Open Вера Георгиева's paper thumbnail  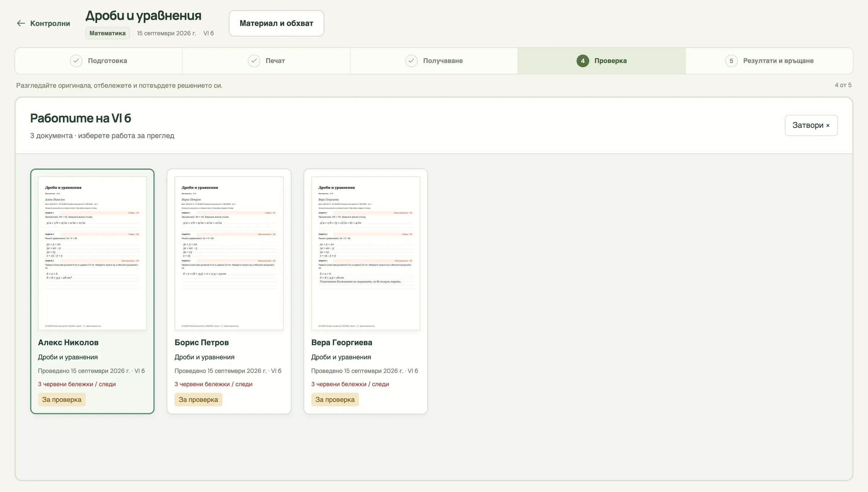(x=366, y=253)
